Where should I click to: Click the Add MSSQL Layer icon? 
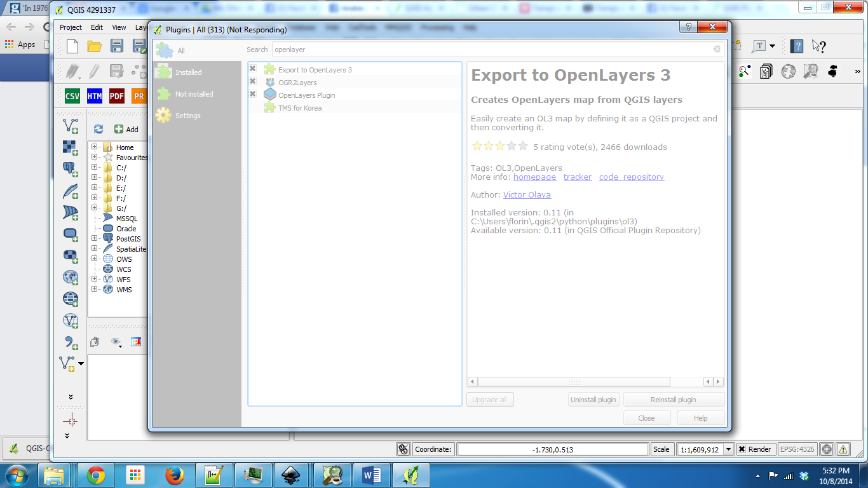(x=71, y=212)
